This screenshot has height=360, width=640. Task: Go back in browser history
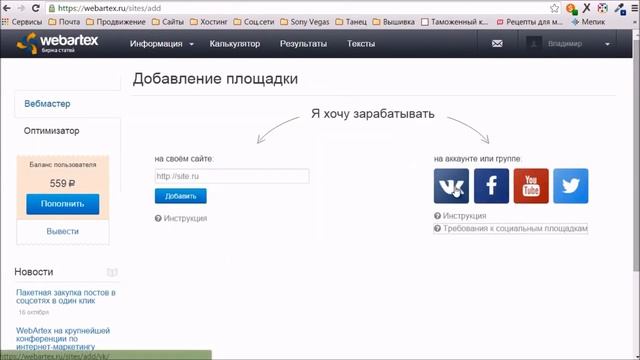(x=7, y=8)
